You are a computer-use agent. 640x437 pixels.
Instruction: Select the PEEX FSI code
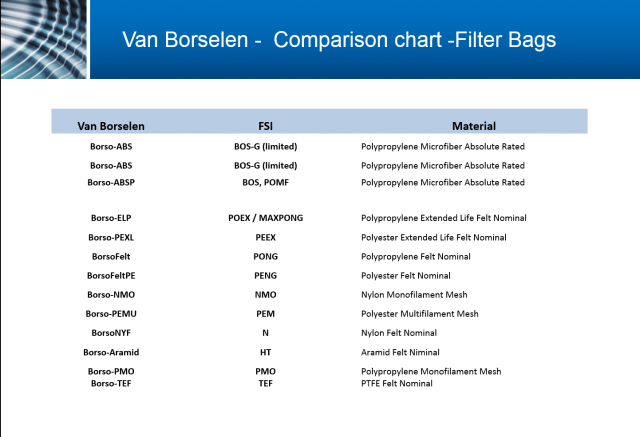pos(265,237)
